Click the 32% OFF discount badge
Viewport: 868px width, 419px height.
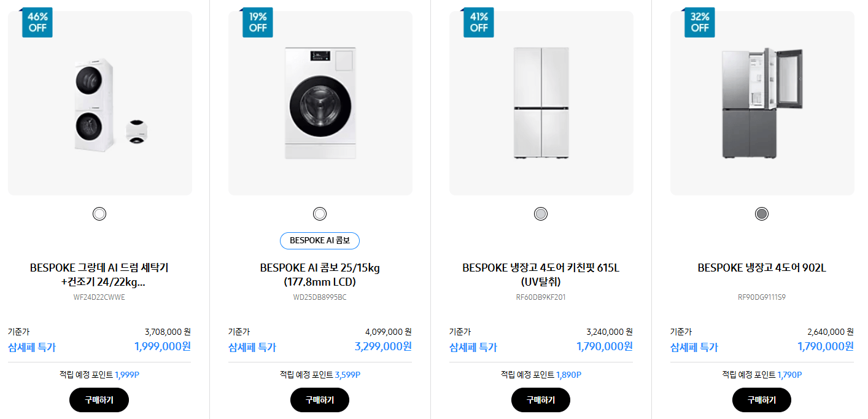(x=699, y=22)
